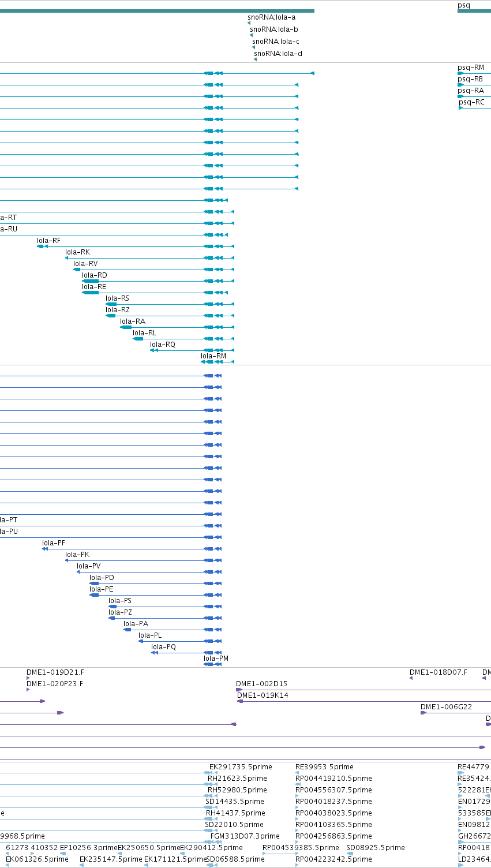Screen dimensions: 491x868
Task: Select the lola-RF transcript label
Action: pos(48,241)
